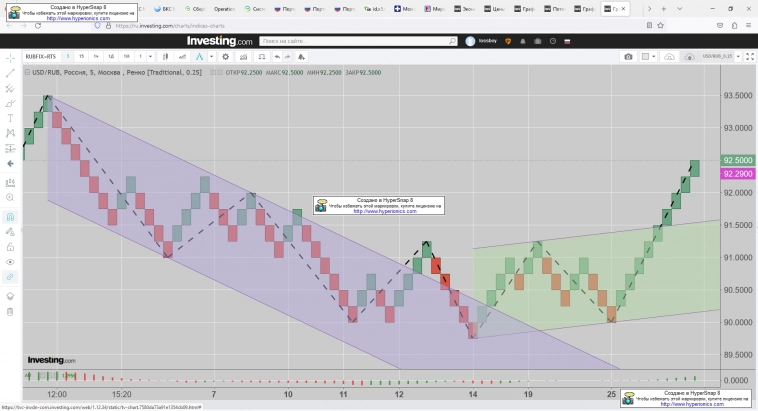This screenshot has height=411, width=758.
Task: Open the compare symbols icon
Action: (262, 57)
